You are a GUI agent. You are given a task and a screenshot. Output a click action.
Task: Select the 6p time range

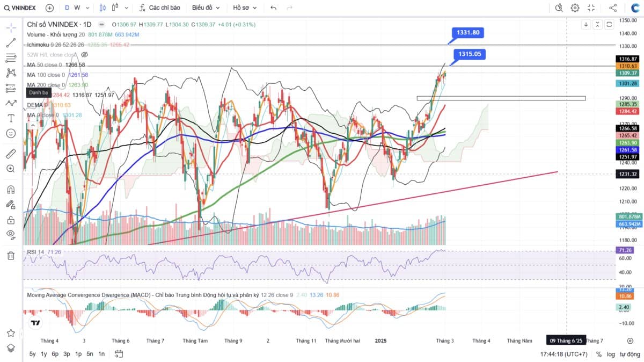55,354
